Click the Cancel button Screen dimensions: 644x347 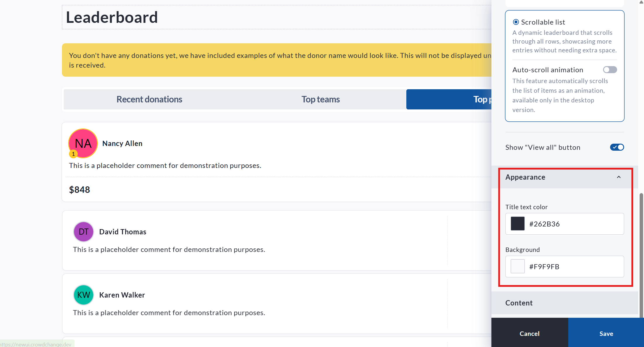pyautogui.click(x=529, y=334)
